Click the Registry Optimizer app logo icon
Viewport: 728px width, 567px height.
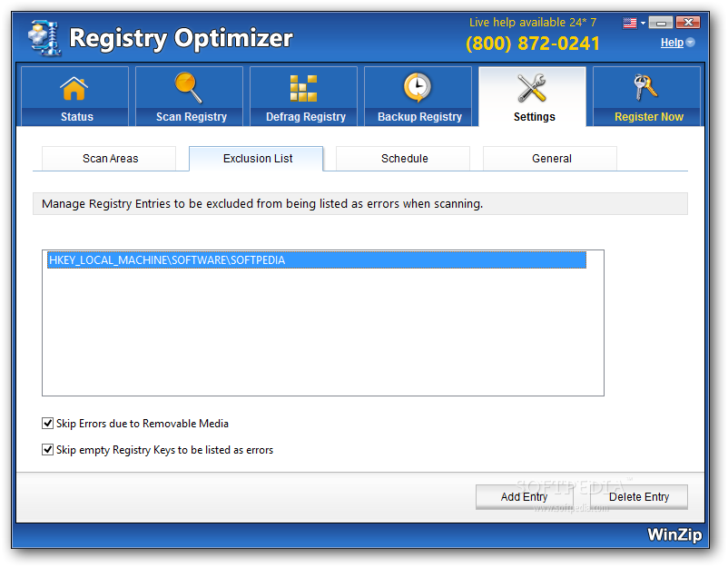click(x=44, y=38)
